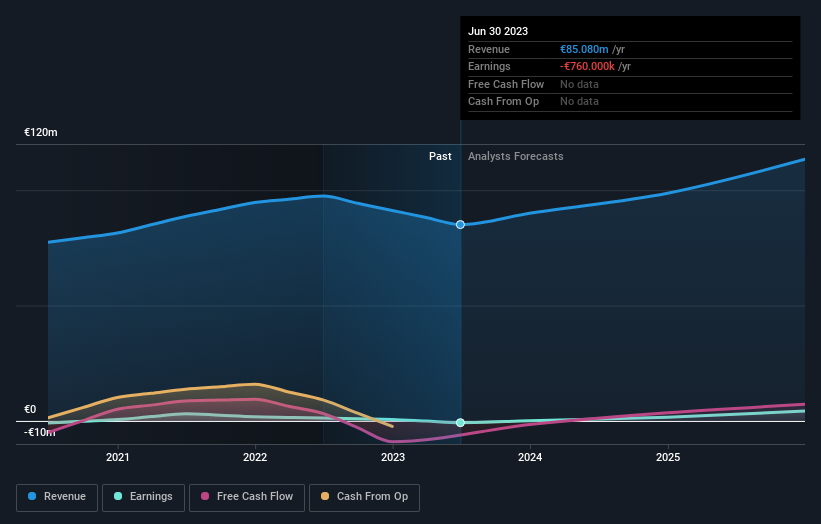Toggle the Cash From Op legend button
The width and height of the screenshot is (821, 524).
point(364,497)
